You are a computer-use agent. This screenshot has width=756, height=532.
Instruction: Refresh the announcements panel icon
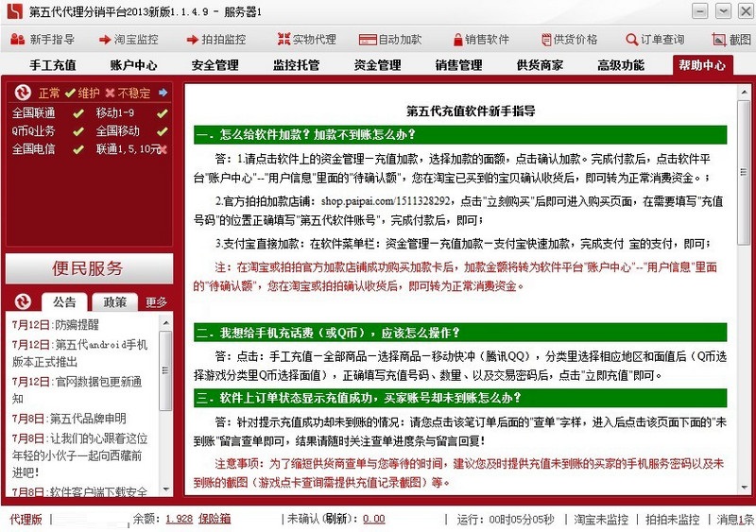point(23,301)
